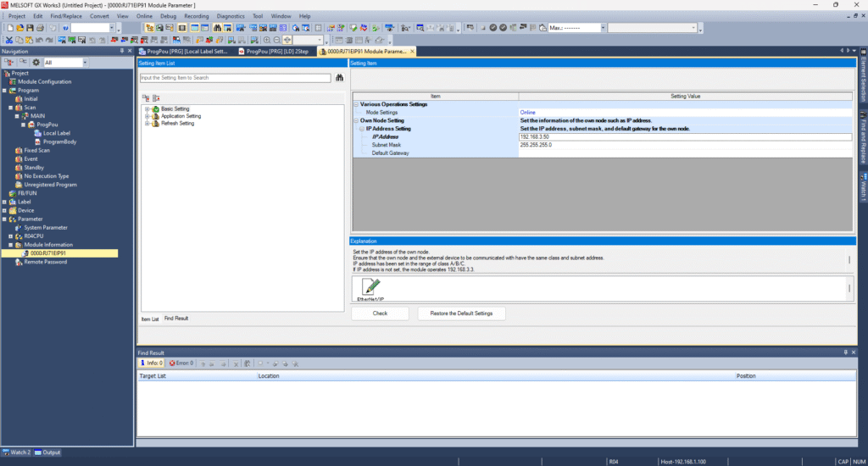Screen dimensions: 868x466
Task: Toggle the Error: 0 filter
Action: [x=181, y=363]
